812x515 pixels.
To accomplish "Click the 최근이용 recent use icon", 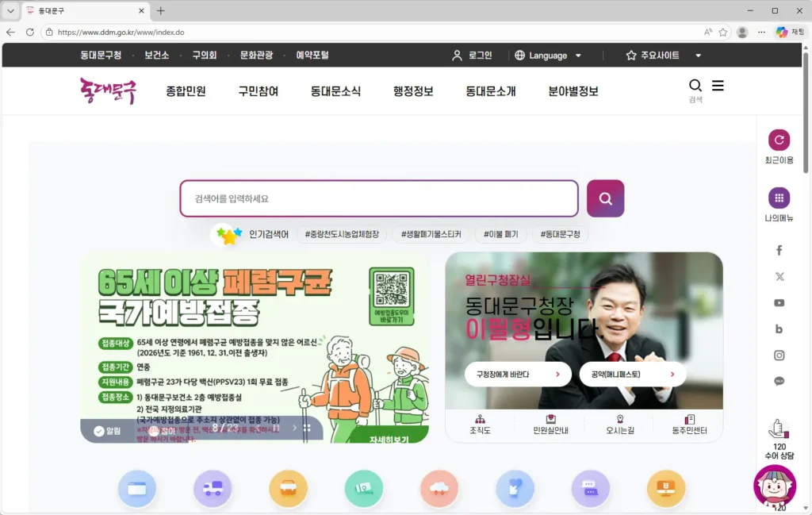I will coord(779,140).
